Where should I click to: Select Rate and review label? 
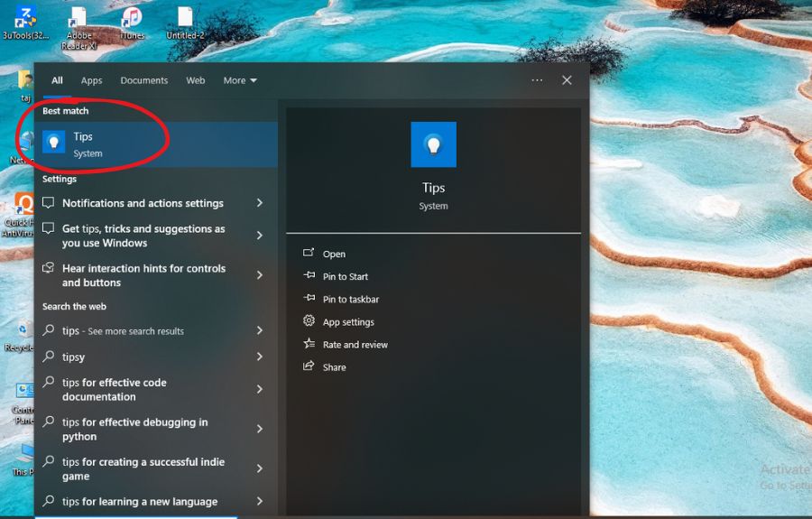pos(355,345)
